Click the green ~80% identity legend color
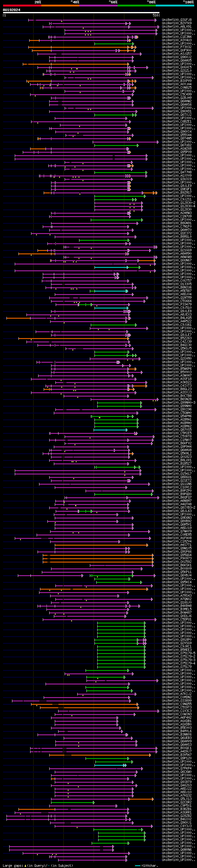 coord(137,6)
